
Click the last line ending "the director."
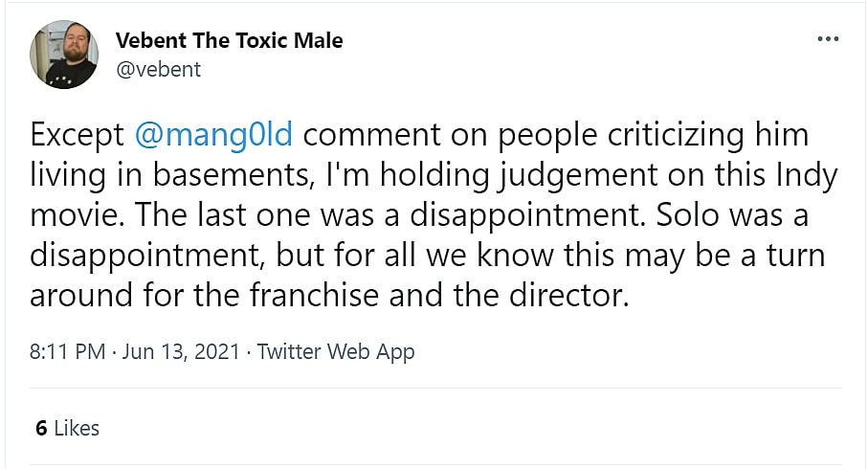point(329,296)
